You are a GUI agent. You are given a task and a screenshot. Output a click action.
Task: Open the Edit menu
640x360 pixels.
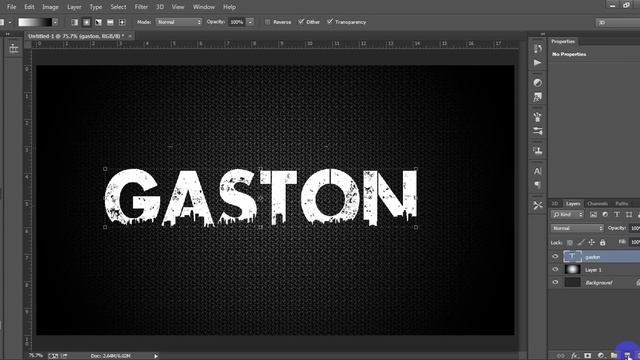[x=29, y=7]
